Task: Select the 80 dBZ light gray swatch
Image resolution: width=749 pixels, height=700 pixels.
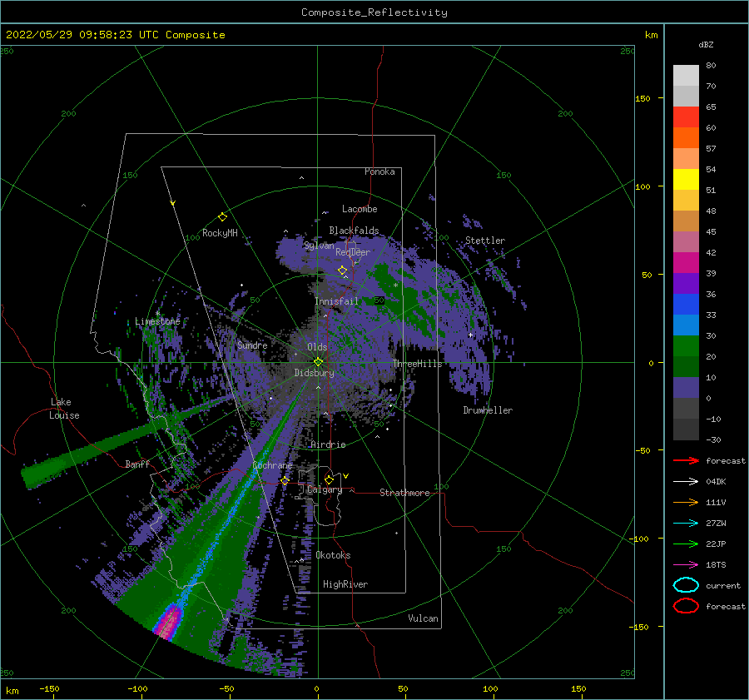Action: click(686, 75)
